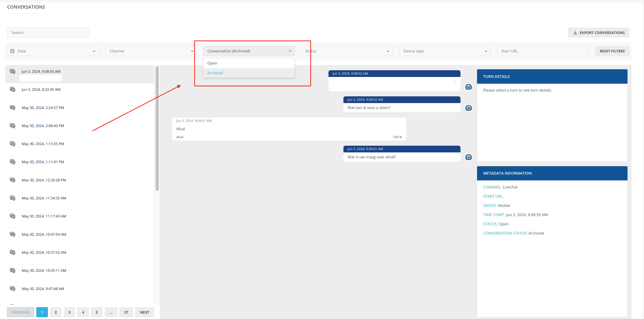Viewport: 644px width, 319px height.
Task: Click the chat icon for May 30, 10:37:52 AM
Action: pyautogui.click(x=12, y=252)
